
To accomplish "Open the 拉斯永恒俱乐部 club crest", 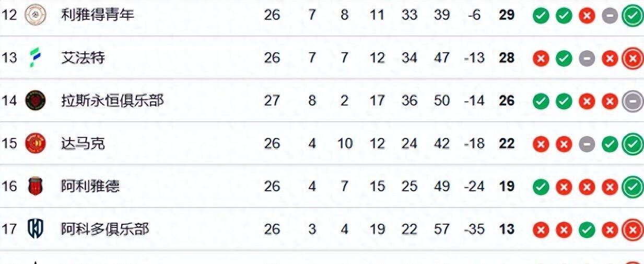I will [36, 100].
